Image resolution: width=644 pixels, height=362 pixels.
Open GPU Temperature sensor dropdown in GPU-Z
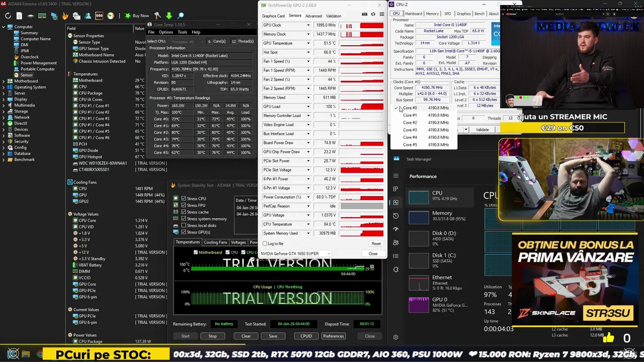(308, 43)
